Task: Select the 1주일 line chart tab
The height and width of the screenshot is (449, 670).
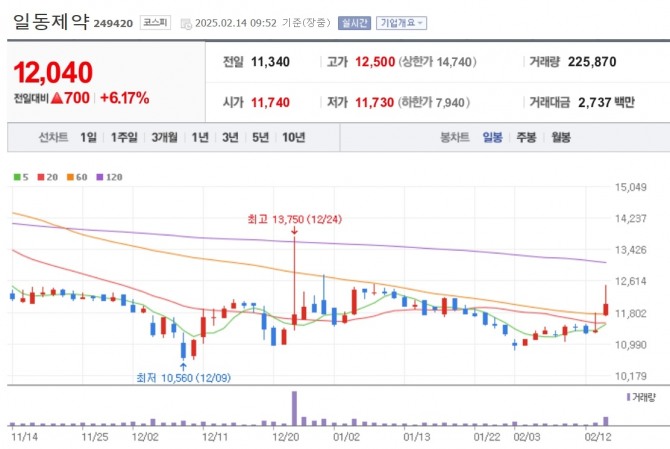Action: click(x=124, y=138)
